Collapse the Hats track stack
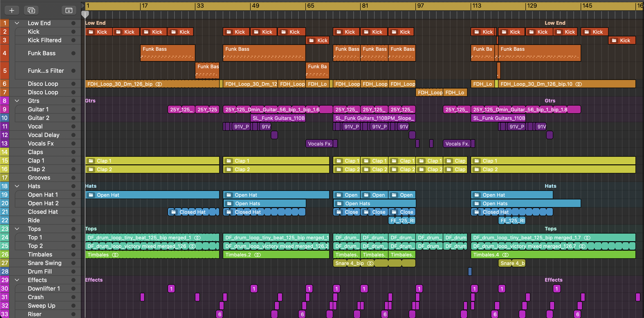The width and height of the screenshot is (644, 318). tap(17, 186)
